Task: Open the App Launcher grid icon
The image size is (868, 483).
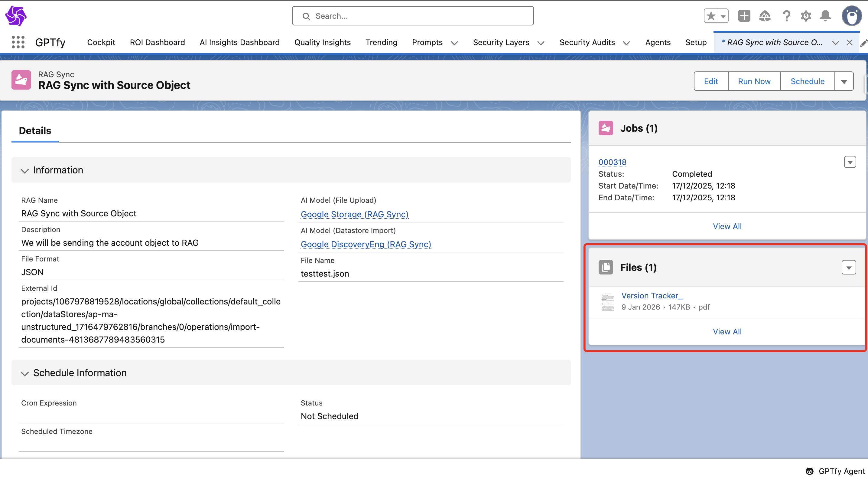Action: point(18,42)
